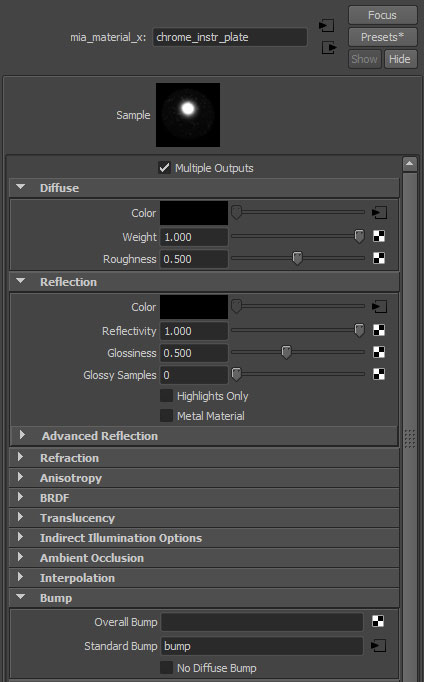This screenshot has height=682, width=424.
Task: Click the Focus button
Action: (x=383, y=15)
